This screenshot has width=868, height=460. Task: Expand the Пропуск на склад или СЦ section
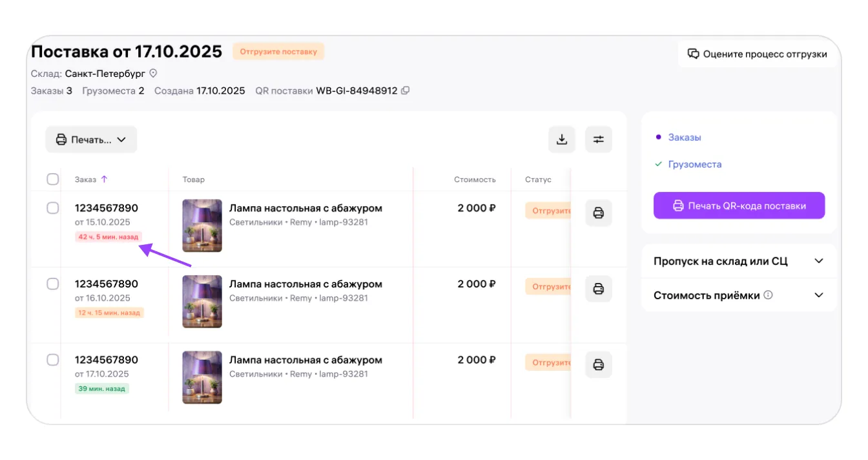[818, 261]
